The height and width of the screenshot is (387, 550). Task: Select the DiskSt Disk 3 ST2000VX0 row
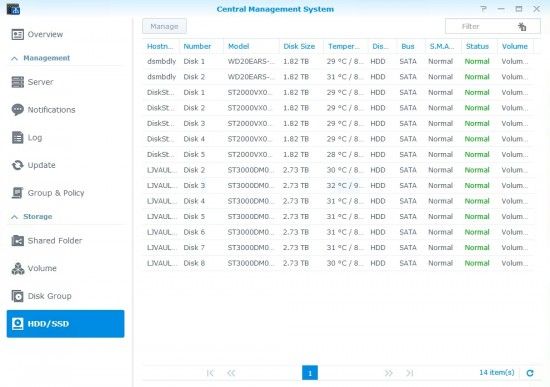pos(338,124)
